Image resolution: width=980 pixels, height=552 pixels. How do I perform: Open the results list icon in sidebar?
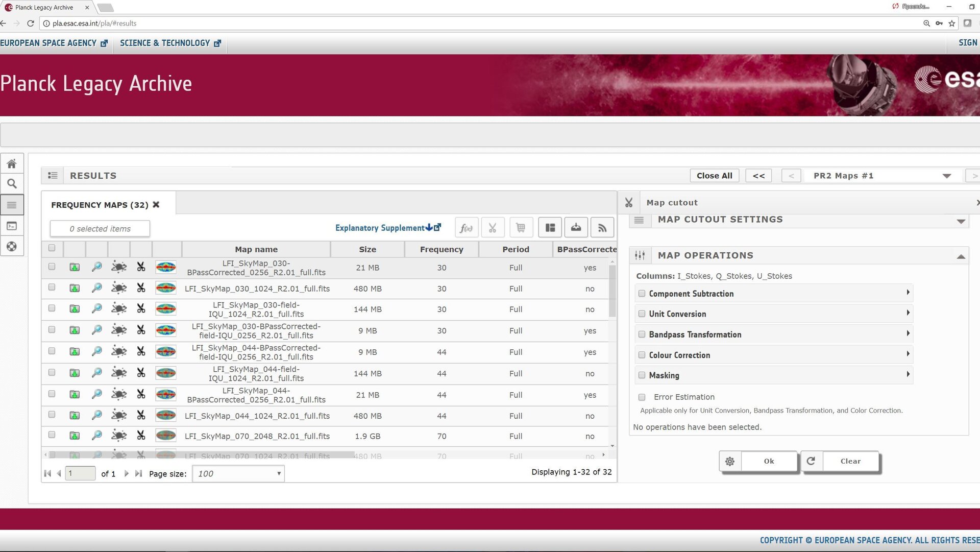point(12,205)
